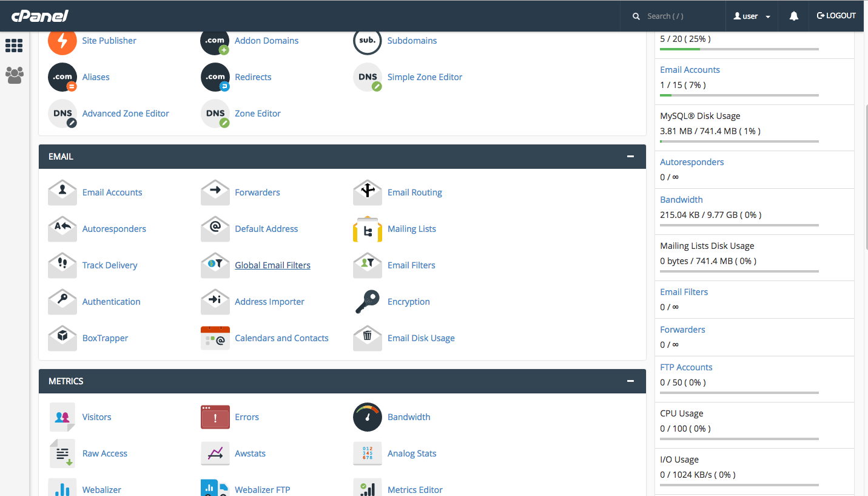Click the Email Routing envelope icon
The height and width of the screenshot is (496, 868).
click(x=367, y=192)
